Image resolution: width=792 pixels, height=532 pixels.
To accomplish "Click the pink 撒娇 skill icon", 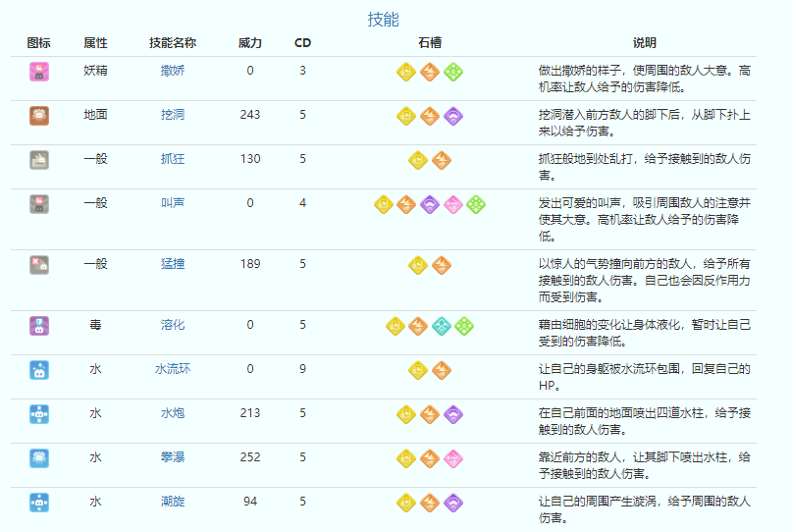I will coord(39,71).
